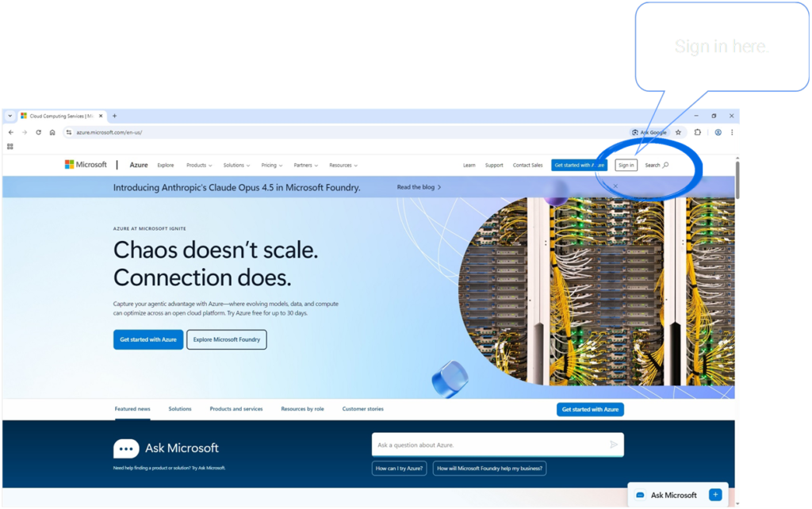Open the browser extensions puzzle icon
The image size is (812, 509).
698,132
